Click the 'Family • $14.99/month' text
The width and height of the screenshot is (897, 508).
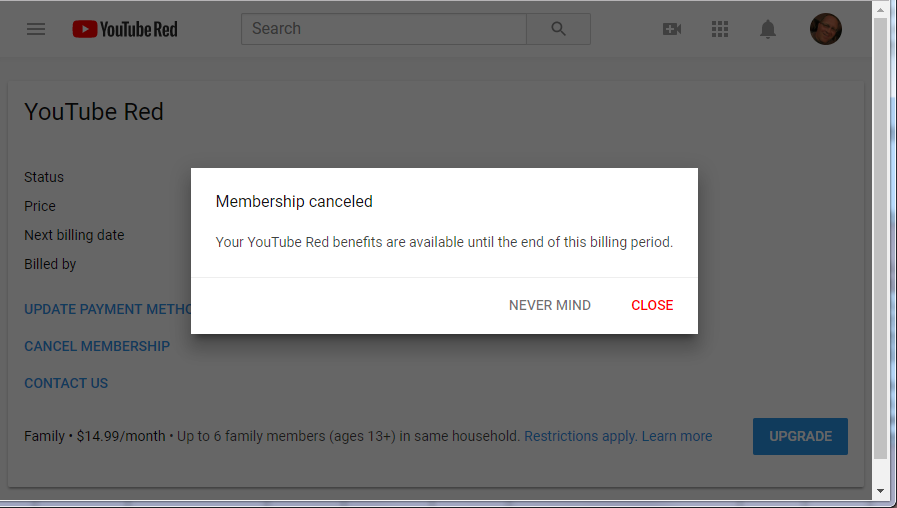coord(94,436)
